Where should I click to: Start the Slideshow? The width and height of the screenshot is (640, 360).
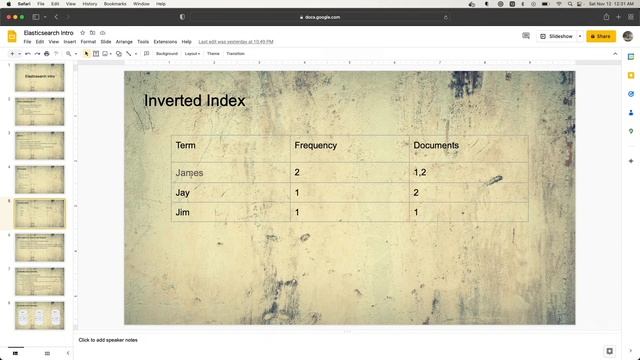pos(557,36)
